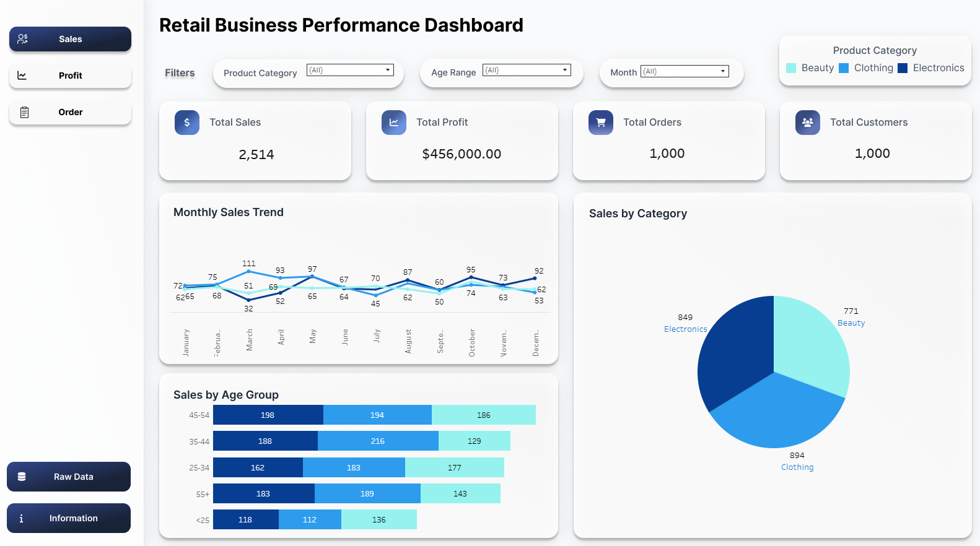Open the Month filter dropdown
The image size is (980, 546).
point(685,71)
